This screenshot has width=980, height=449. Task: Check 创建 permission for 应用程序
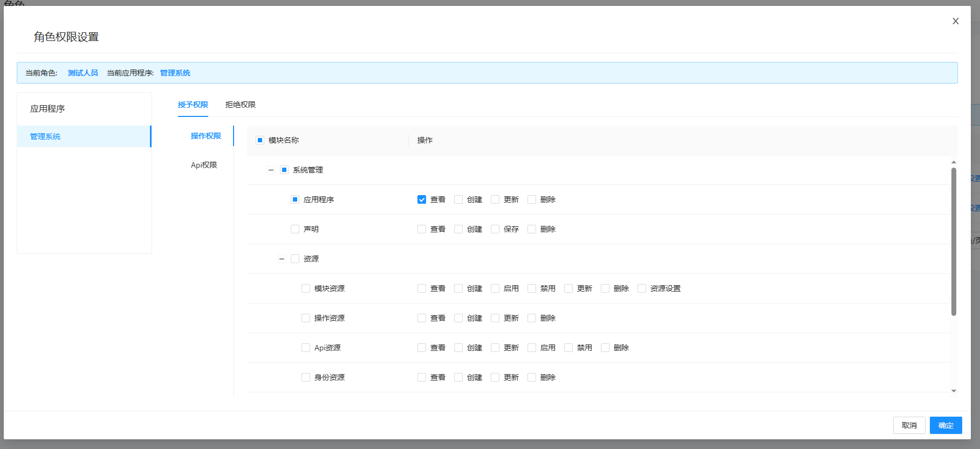458,199
